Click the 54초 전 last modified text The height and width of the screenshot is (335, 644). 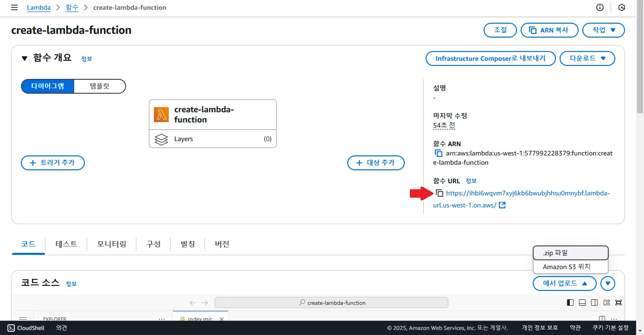444,125
